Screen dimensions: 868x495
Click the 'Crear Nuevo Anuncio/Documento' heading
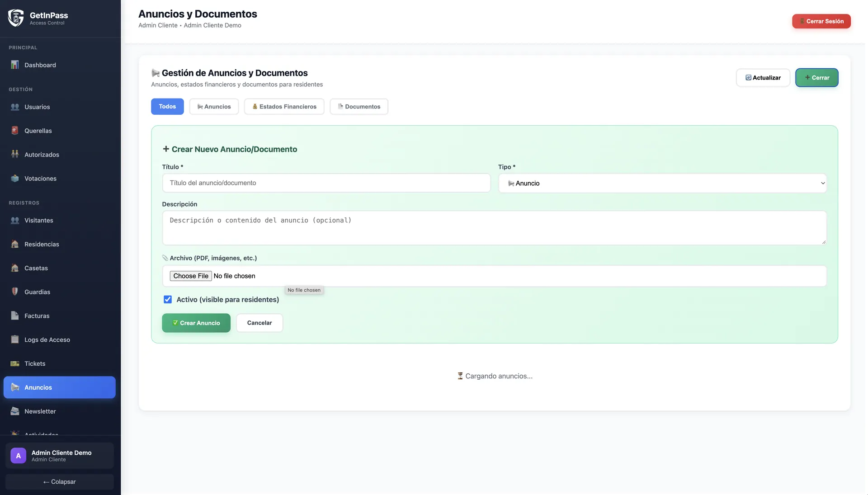pos(230,149)
